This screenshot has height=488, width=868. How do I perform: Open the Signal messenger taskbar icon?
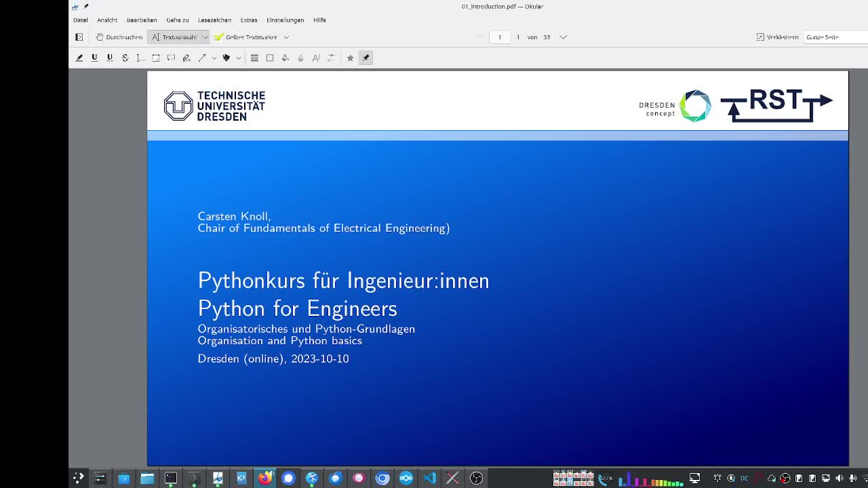288,478
